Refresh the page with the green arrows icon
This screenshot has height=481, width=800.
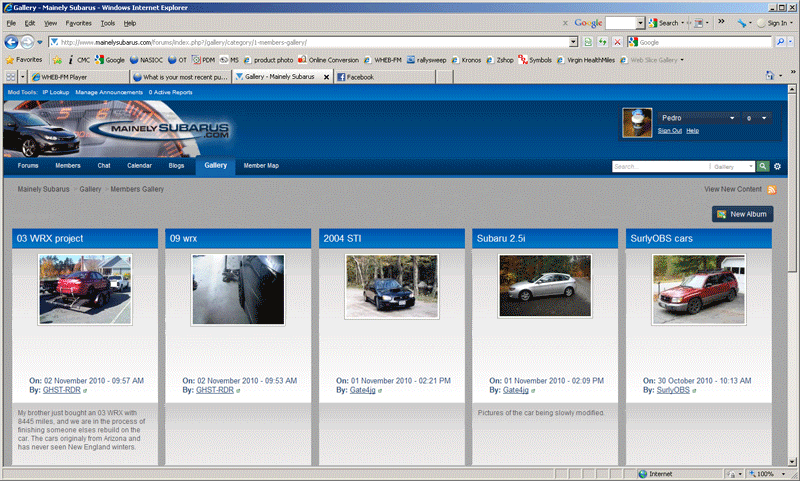[603, 42]
